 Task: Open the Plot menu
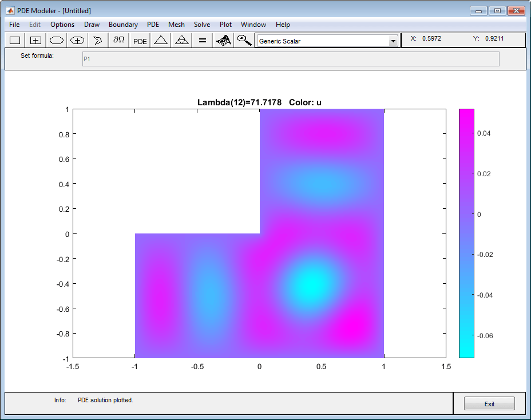pyautogui.click(x=225, y=25)
